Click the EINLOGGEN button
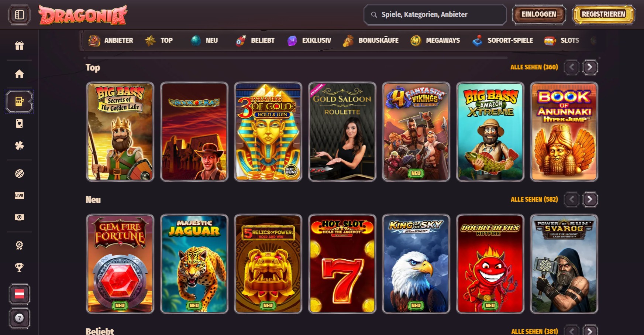This screenshot has width=644, height=335. click(x=539, y=14)
